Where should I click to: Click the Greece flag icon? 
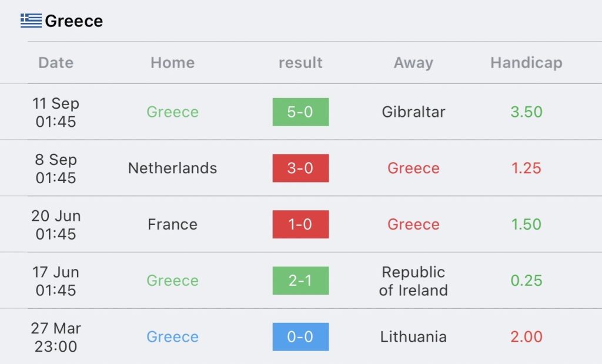pos(31,21)
